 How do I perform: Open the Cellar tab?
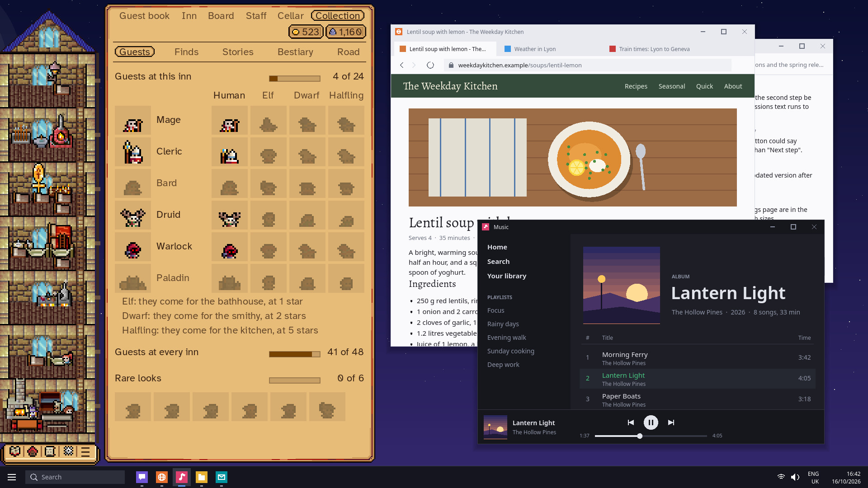click(290, 16)
